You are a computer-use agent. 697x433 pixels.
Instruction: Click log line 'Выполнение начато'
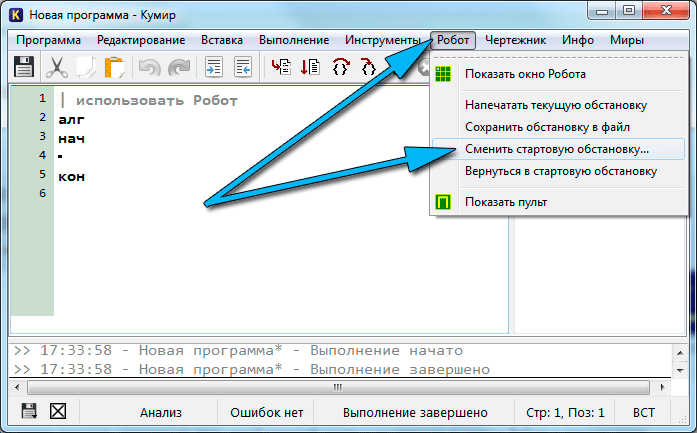238,351
